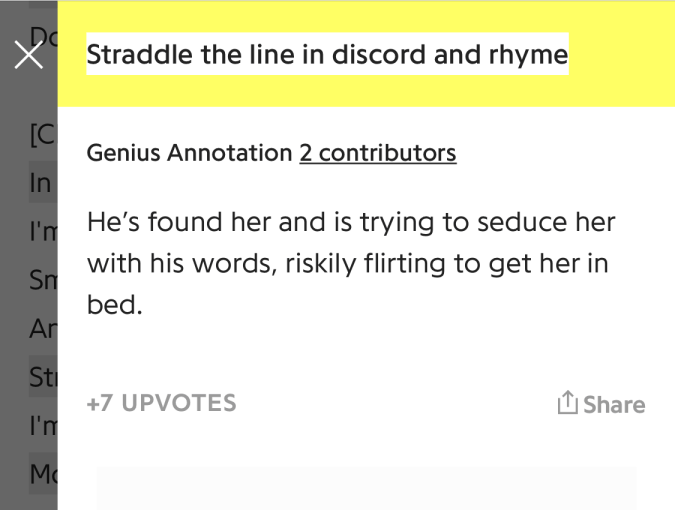Click the annotation sentence starting 'He's found her'

(x=350, y=222)
